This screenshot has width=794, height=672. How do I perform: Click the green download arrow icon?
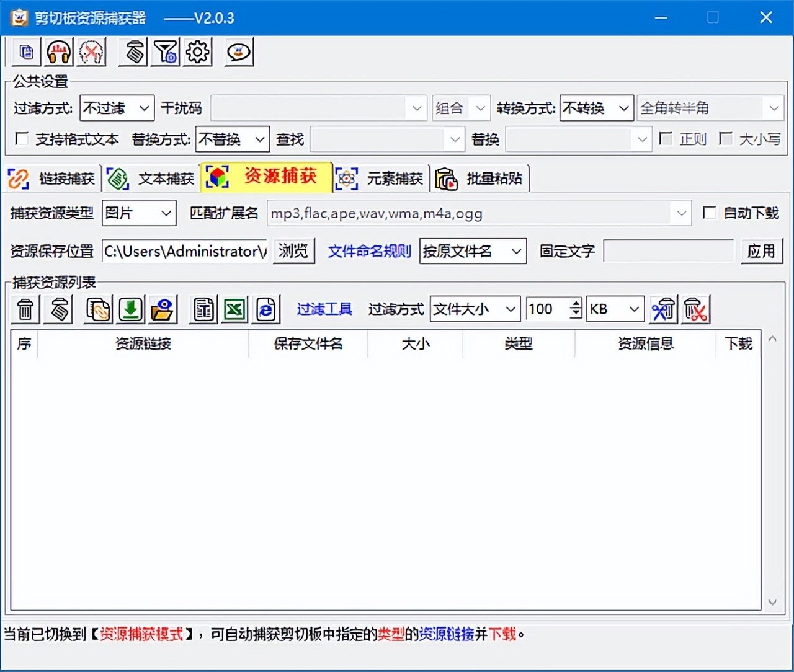[x=130, y=309]
